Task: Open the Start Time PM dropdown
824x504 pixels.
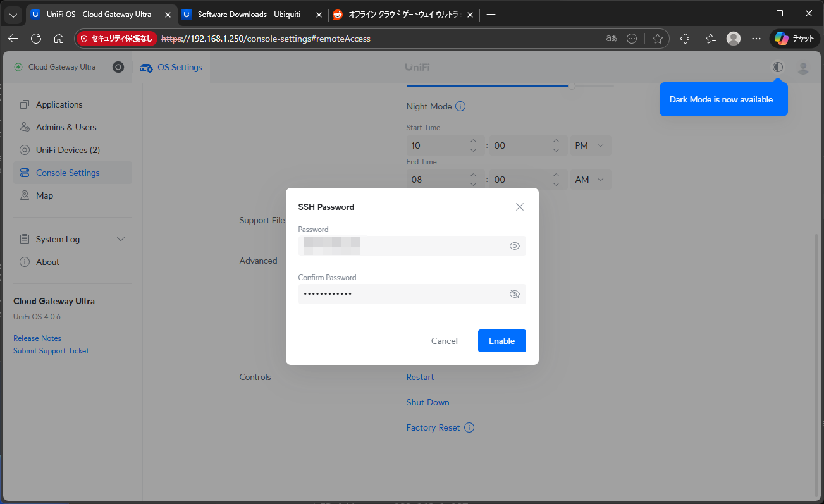Action: pos(590,145)
